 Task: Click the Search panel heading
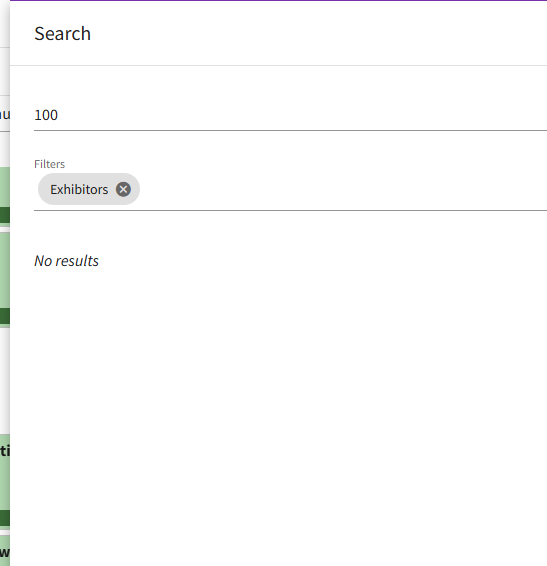[x=62, y=34]
